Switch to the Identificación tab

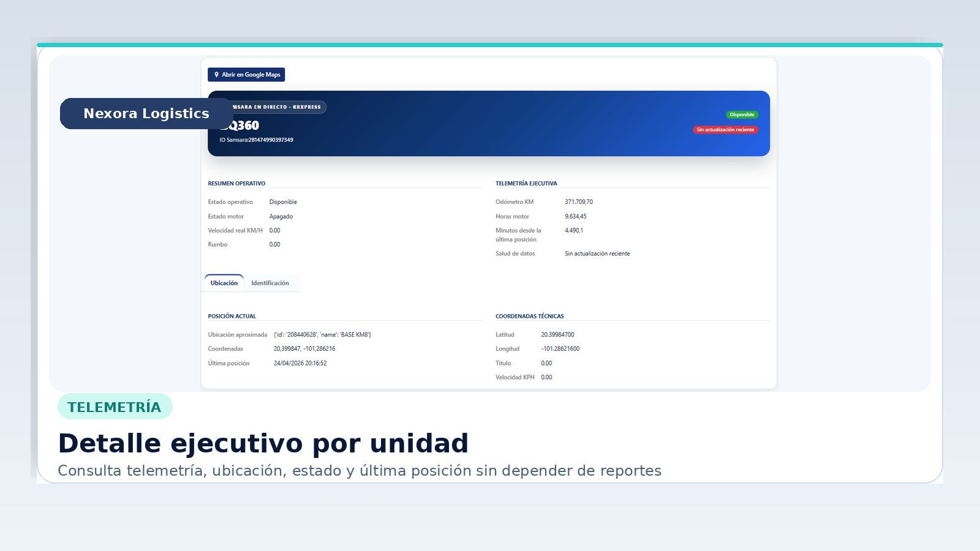tap(270, 283)
